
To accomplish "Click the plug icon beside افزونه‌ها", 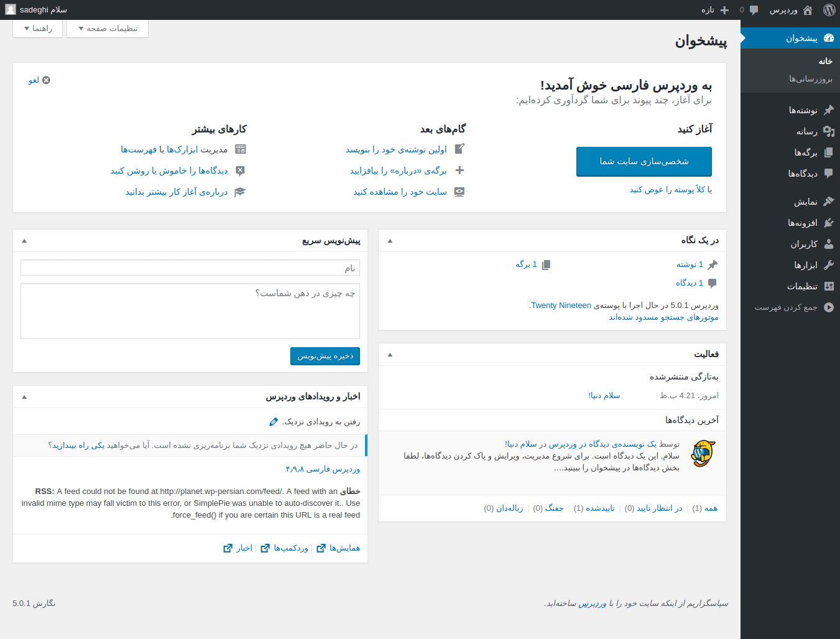I will [829, 223].
